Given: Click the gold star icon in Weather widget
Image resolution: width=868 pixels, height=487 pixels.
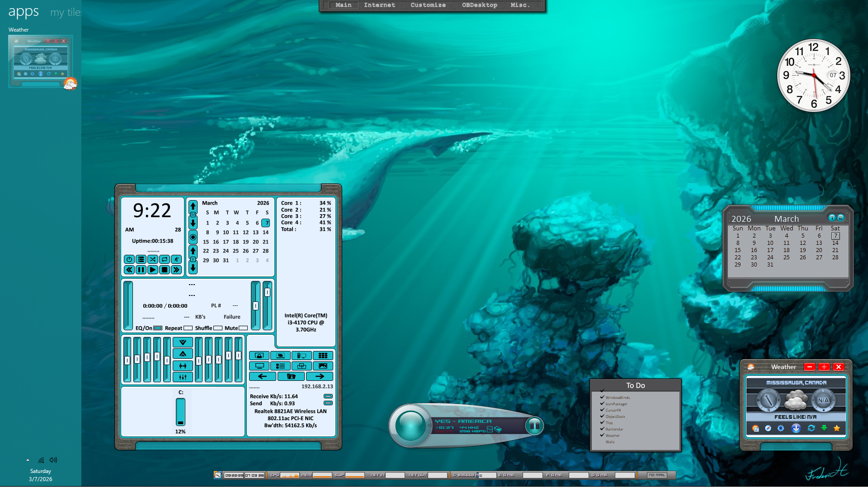Looking at the screenshot, I should click(837, 428).
